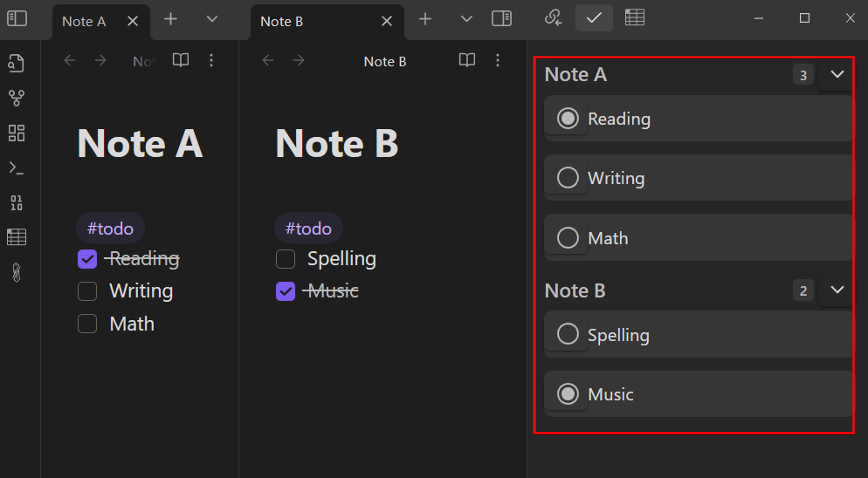Close the Note B tab

tap(387, 21)
